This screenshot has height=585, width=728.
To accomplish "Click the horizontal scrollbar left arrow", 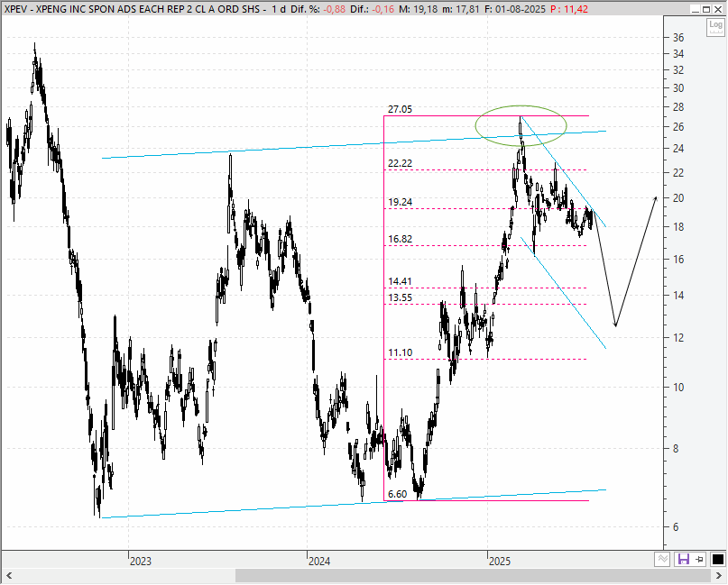I will [x=9, y=576].
